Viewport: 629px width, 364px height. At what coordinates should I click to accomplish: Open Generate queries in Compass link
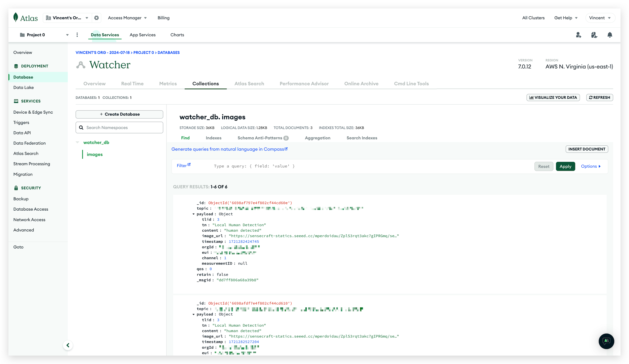(229, 149)
